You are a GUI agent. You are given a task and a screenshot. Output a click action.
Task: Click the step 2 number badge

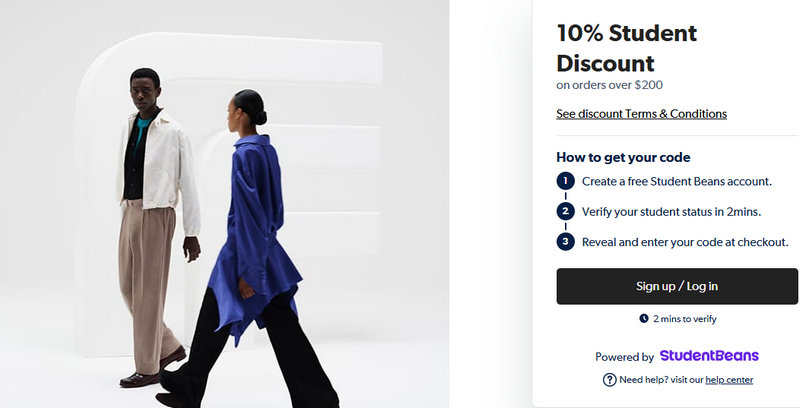point(565,211)
